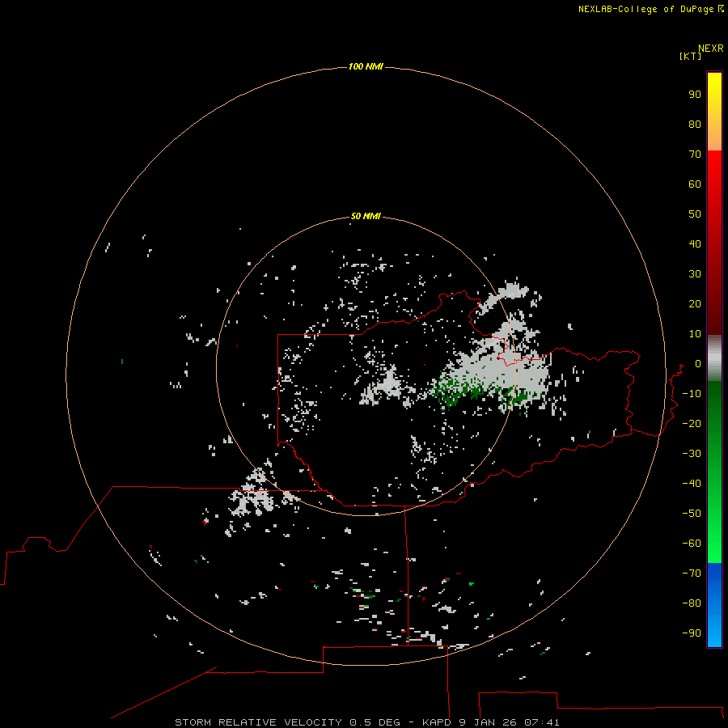Click the 70 knot scale label

click(695, 154)
